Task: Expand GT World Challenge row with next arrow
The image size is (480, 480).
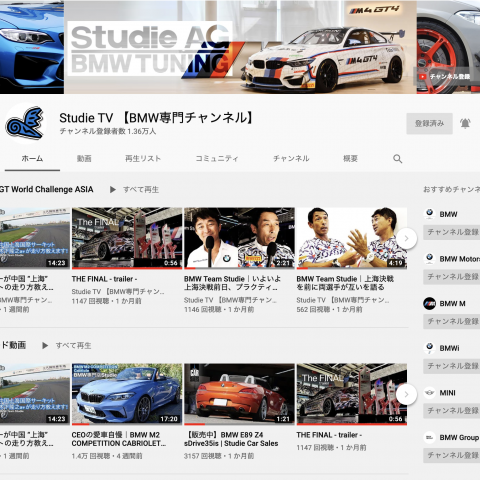Action: point(406,238)
